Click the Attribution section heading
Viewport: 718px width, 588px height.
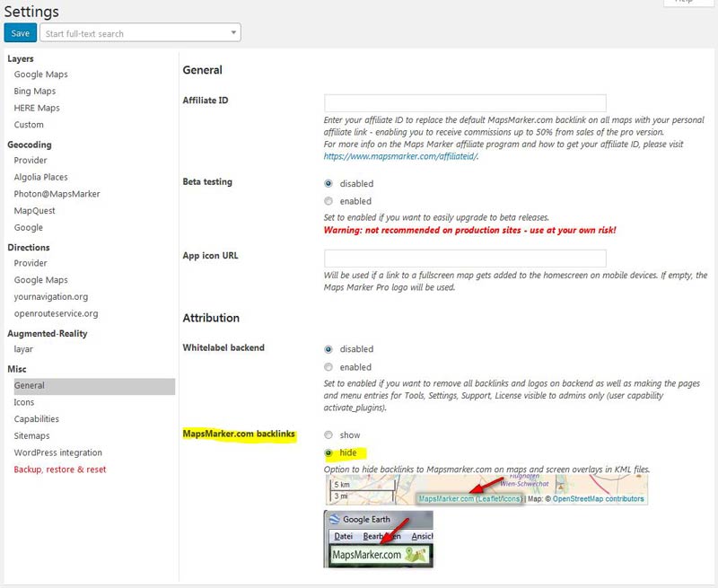point(211,318)
